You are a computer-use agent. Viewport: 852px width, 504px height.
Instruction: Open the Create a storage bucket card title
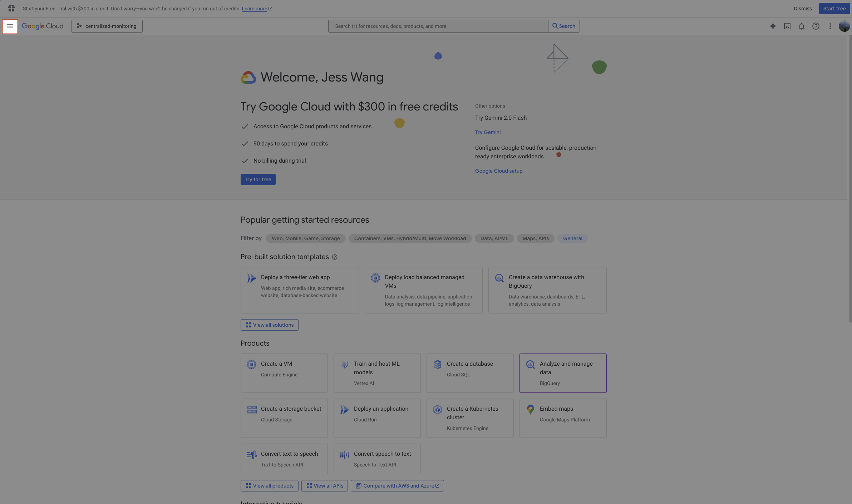(x=291, y=409)
